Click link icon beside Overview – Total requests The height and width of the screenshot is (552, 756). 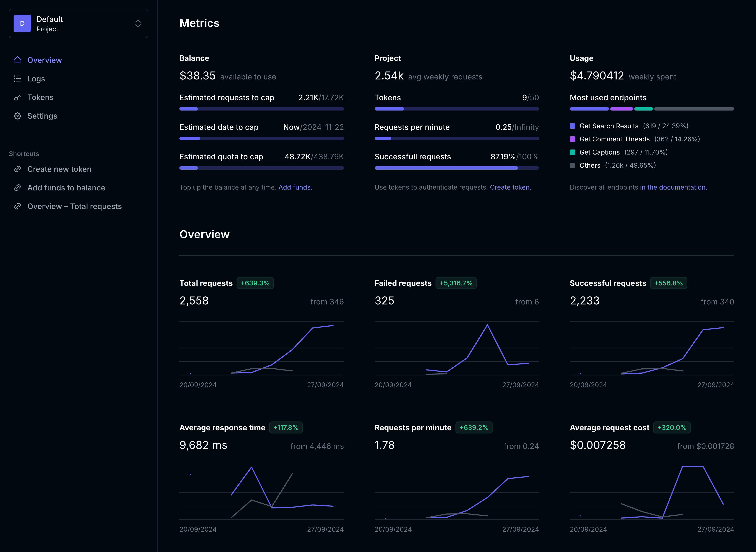click(x=17, y=206)
